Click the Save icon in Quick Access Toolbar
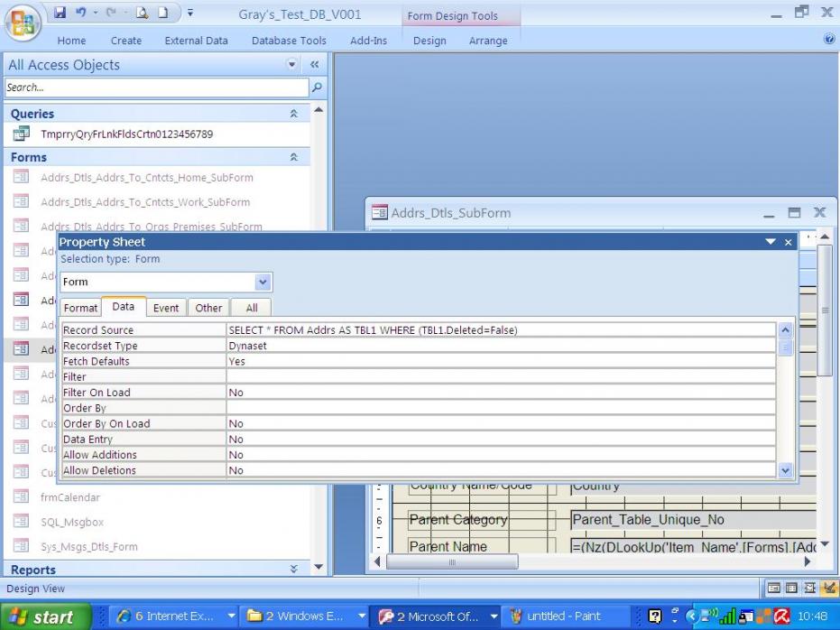Screen dimensions: 840x630 (x=60, y=14)
